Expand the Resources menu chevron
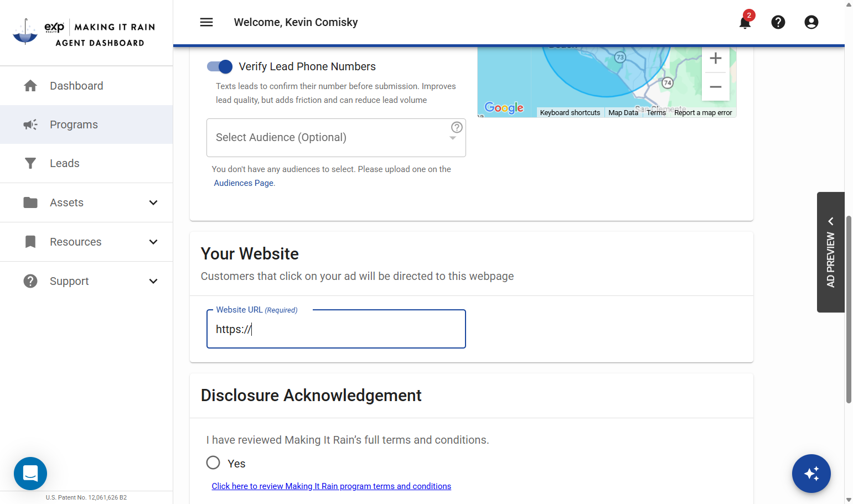Image resolution: width=853 pixels, height=504 pixels. 153,242
